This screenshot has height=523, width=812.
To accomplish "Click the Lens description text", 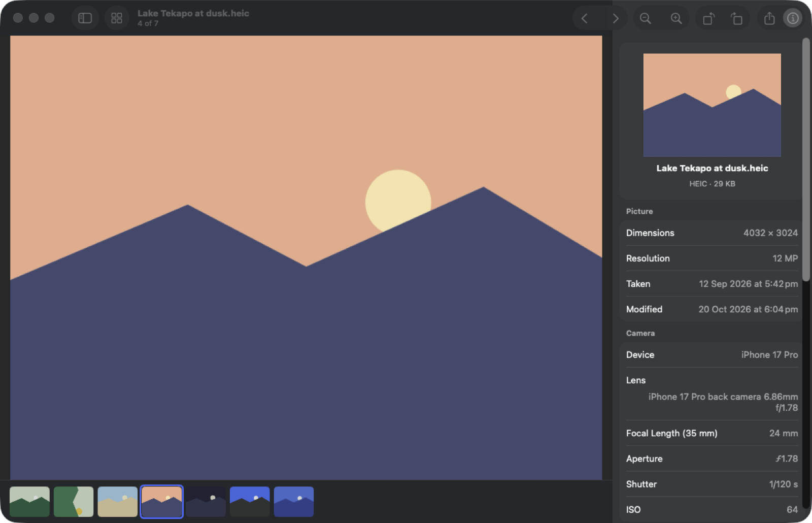I will (723, 402).
